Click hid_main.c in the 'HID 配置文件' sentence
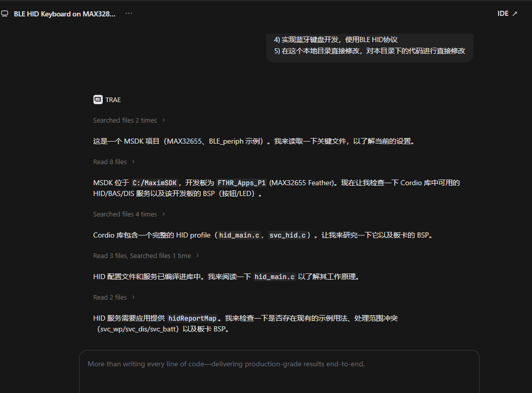Viewport: 532px width, 393px height. [x=275, y=277]
